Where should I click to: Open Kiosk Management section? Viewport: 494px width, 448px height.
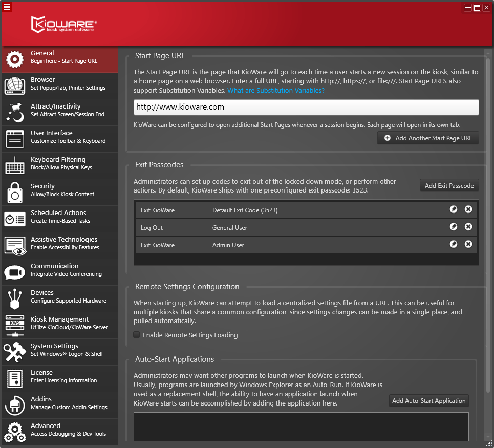click(x=60, y=326)
